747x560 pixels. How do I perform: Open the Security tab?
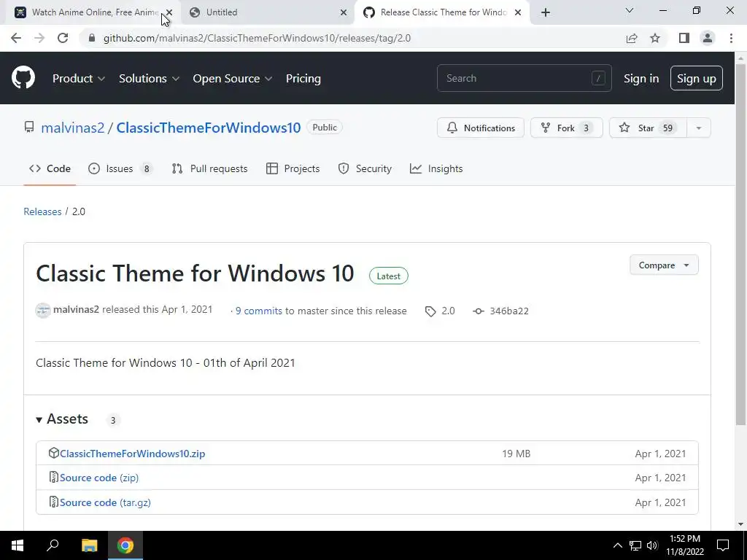click(365, 168)
